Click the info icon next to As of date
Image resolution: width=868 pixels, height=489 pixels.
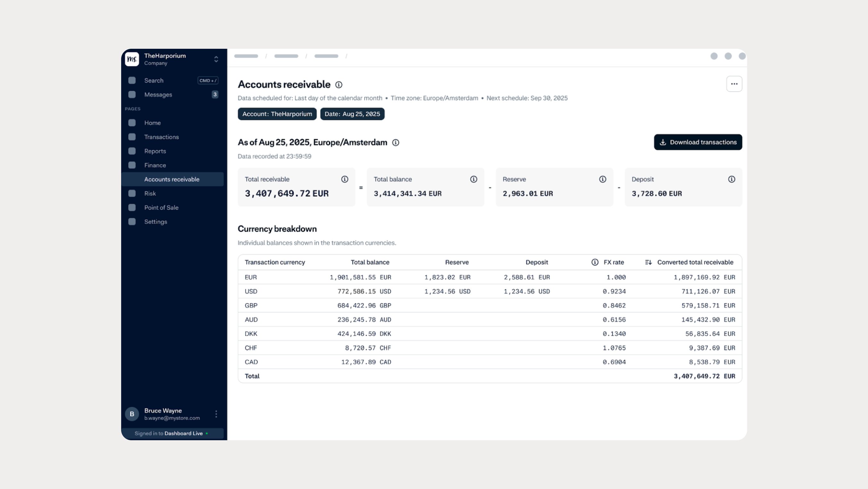[396, 142]
